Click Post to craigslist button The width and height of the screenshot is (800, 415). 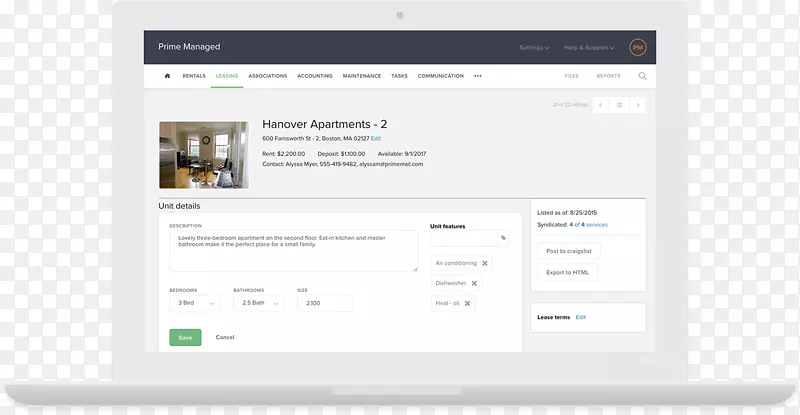(x=567, y=251)
